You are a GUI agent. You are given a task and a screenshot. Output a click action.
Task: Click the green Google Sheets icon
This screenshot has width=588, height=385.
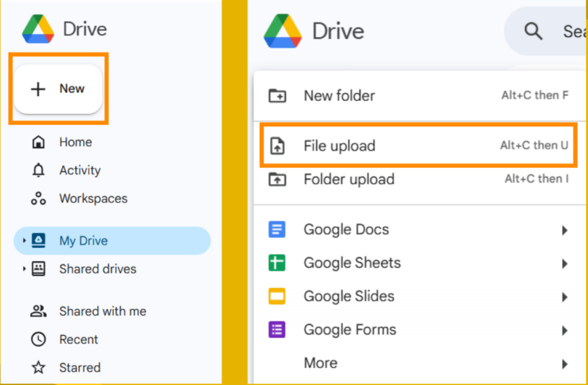coord(277,263)
